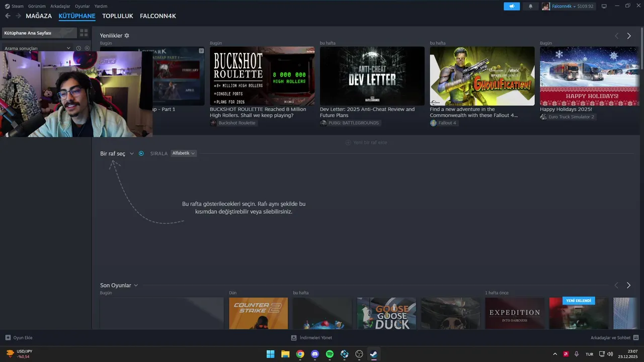Image resolution: width=644 pixels, height=362 pixels.
Task: Open the Arkadaşlar ve Sohbet chat icon
Action: 636,338
